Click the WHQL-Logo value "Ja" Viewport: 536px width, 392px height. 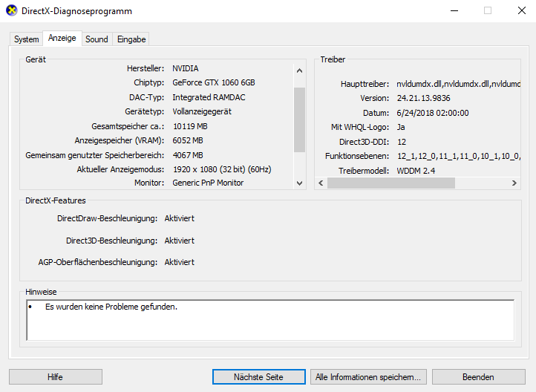click(x=401, y=127)
